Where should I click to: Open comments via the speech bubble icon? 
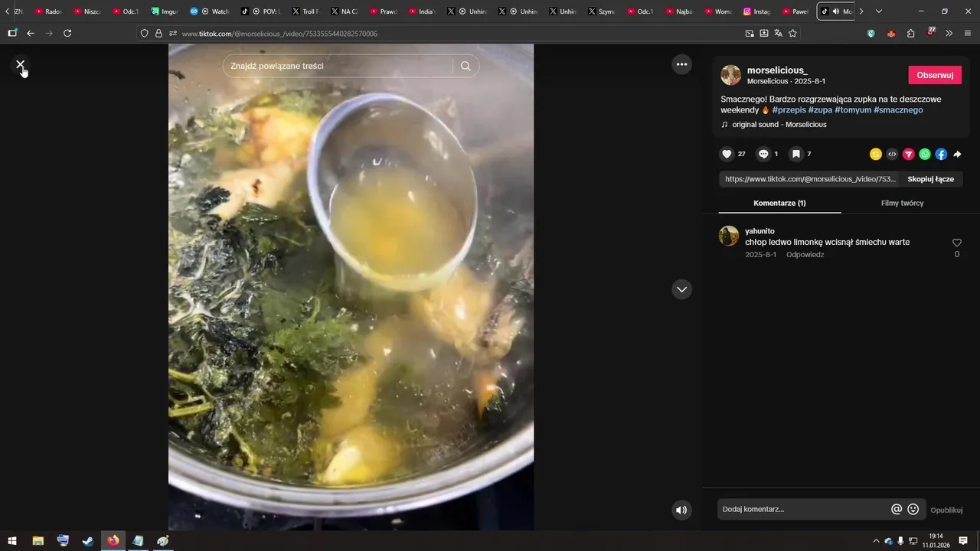(x=763, y=154)
